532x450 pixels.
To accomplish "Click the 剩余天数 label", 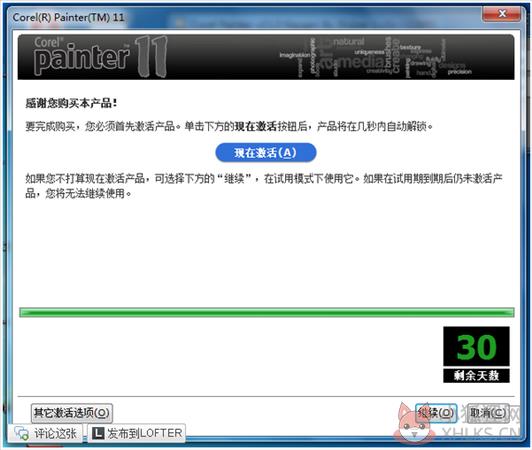I will tap(476, 375).
